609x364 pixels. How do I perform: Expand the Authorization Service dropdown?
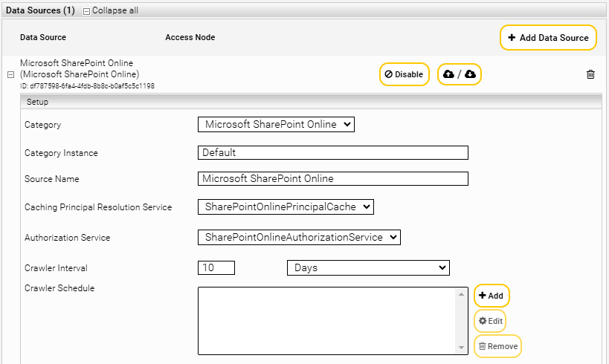299,237
